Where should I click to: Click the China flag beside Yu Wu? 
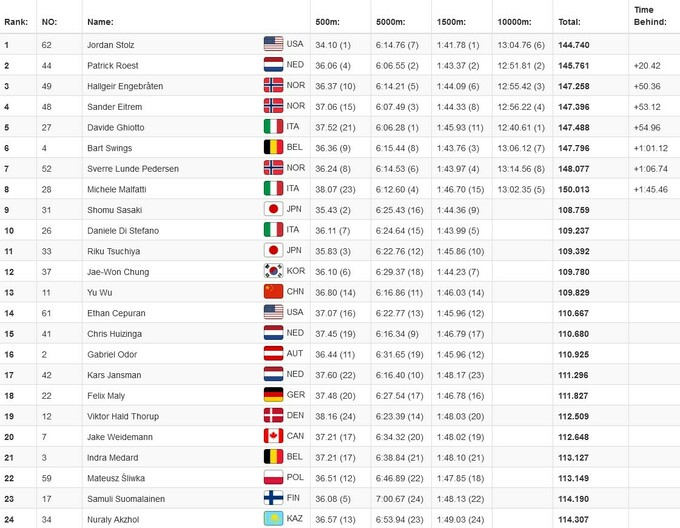[x=273, y=292]
